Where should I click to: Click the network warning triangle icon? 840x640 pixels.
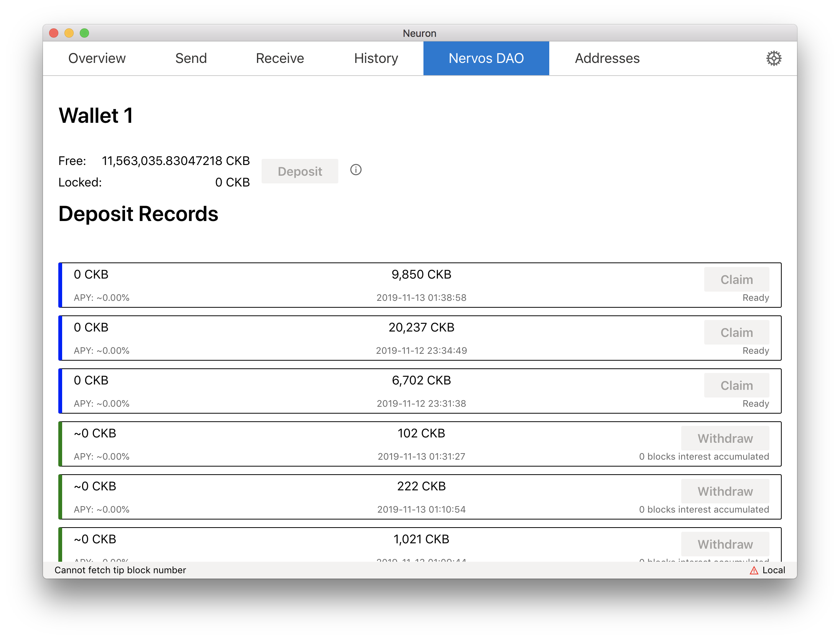754,571
